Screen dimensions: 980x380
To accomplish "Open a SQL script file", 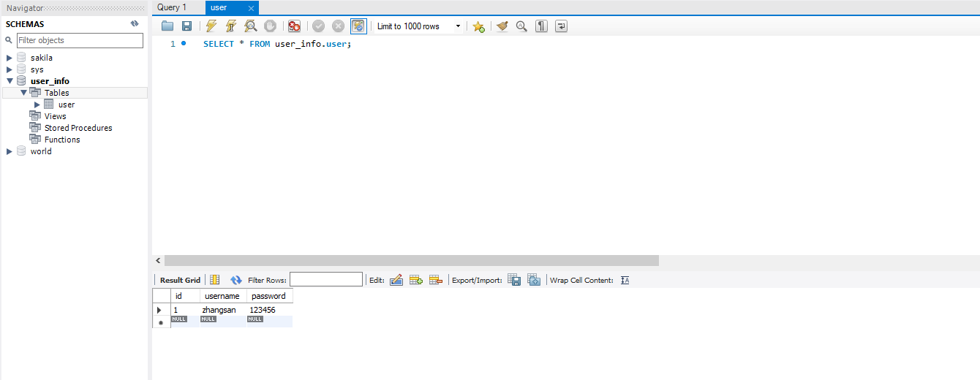I will 167,26.
